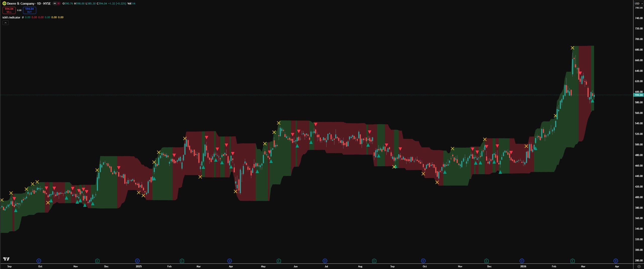The image size is (644, 269).
Task: Click the Ichi's Indicator label
Action: tap(11, 17)
